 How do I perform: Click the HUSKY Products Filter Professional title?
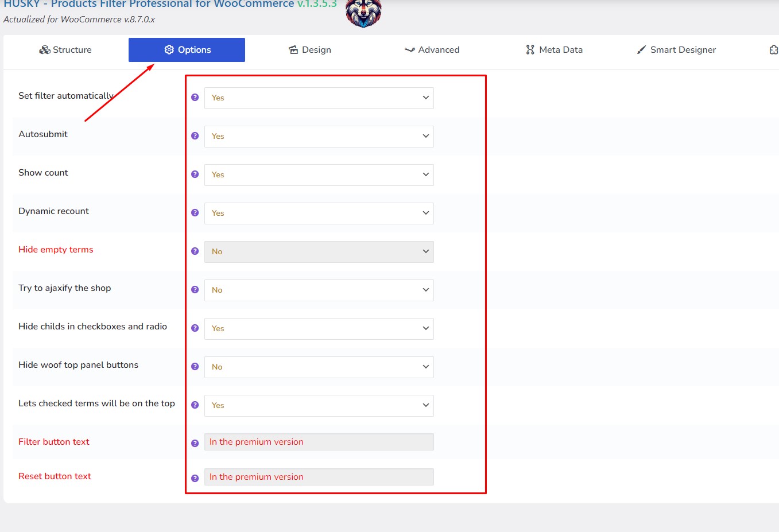(x=149, y=4)
